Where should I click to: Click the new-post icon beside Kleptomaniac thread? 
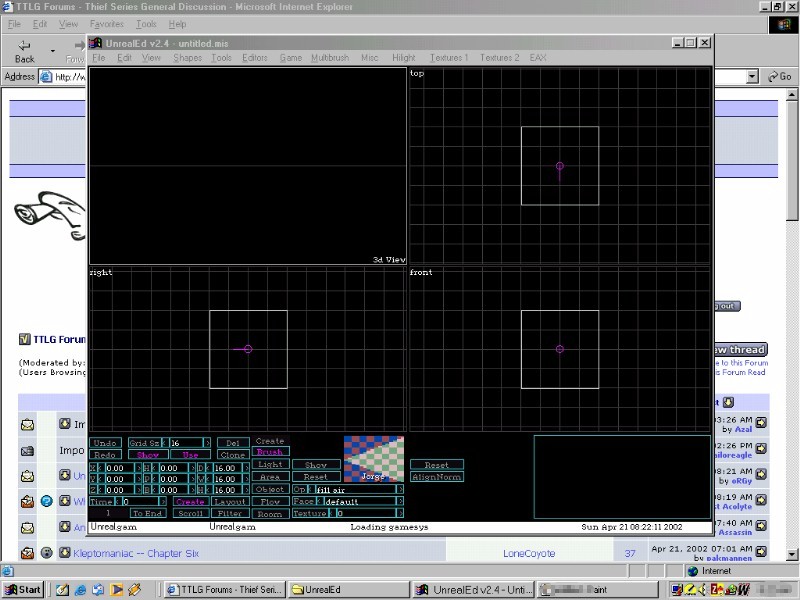coord(65,552)
